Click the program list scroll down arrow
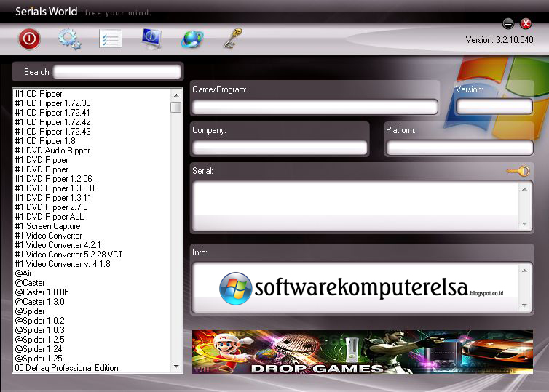The image size is (549, 392). pos(176,367)
